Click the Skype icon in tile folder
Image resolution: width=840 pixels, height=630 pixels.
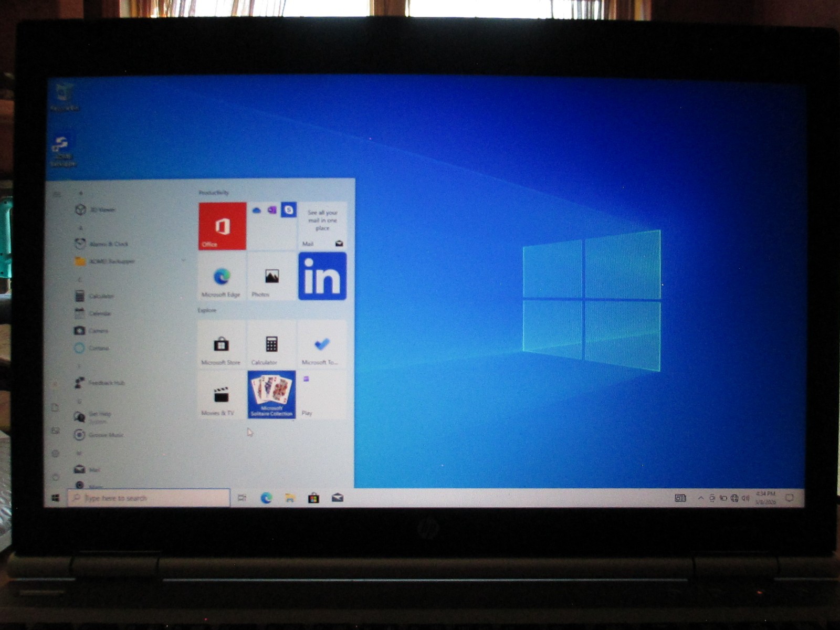tap(288, 210)
